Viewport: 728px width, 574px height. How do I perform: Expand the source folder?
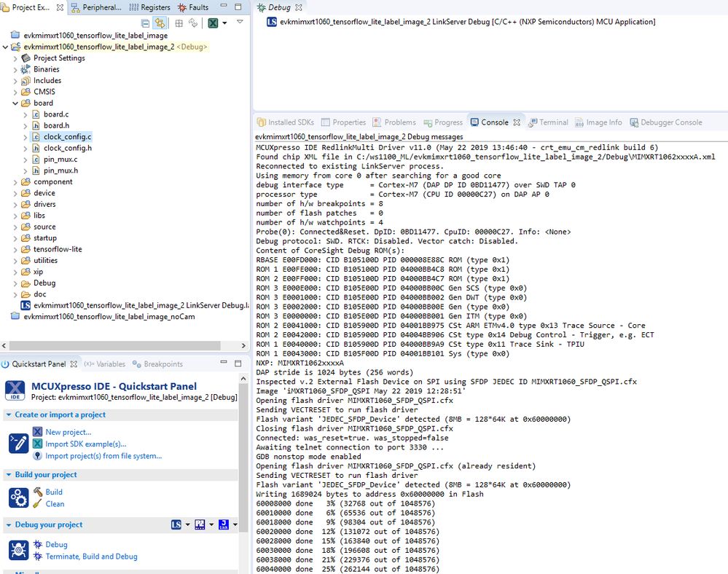[15, 227]
